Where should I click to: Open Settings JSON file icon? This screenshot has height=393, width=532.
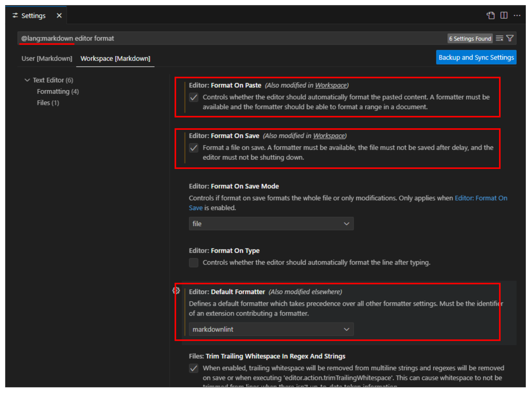click(x=490, y=16)
